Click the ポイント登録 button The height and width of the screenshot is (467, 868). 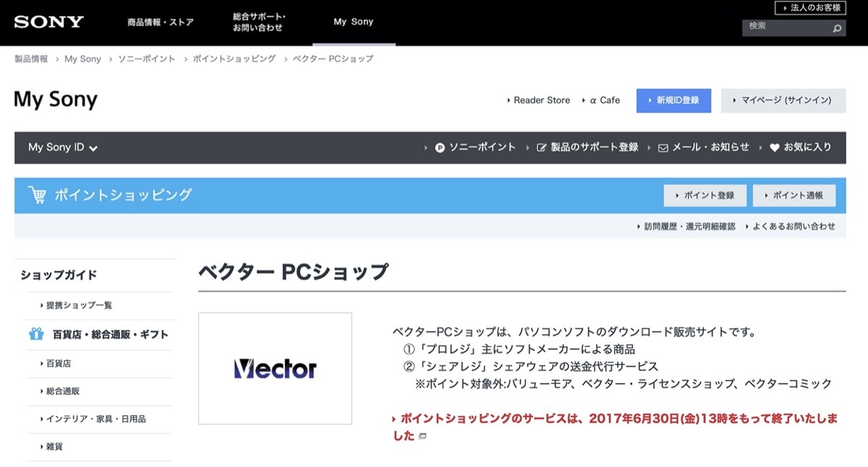coord(705,196)
